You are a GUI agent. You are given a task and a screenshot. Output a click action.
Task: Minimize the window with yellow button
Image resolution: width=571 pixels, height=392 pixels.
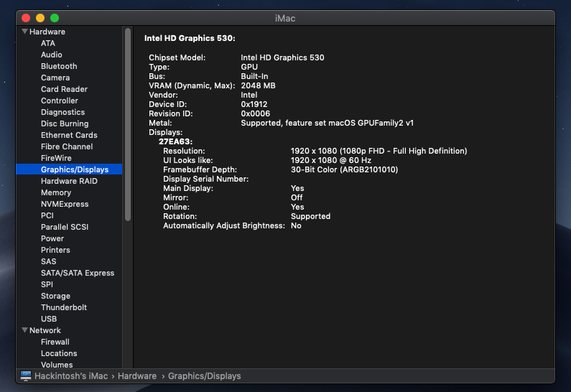[x=40, y=18]
